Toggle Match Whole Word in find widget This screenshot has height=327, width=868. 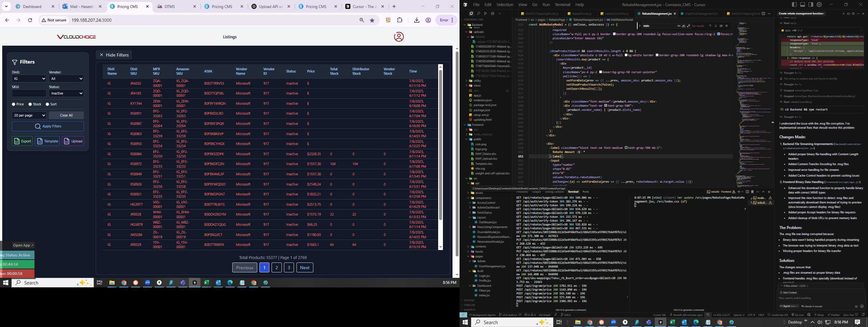pos(683,26)
